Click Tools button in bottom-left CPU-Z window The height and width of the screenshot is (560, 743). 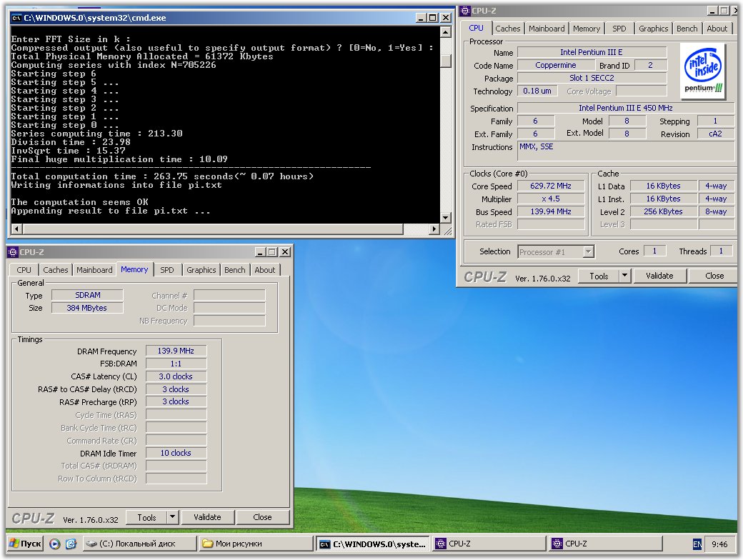pos(146,517)
